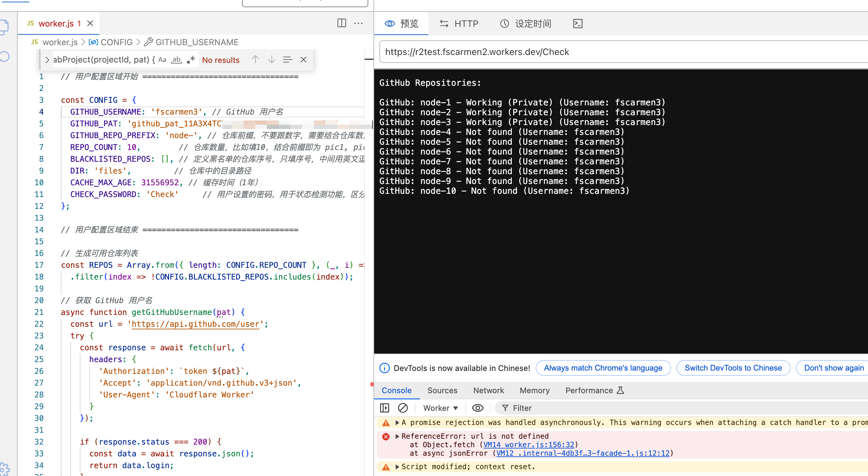The width and height of the screenshot is (868, 476).
Task: Click ReferenceError red error icon
Action: (386, 436)
